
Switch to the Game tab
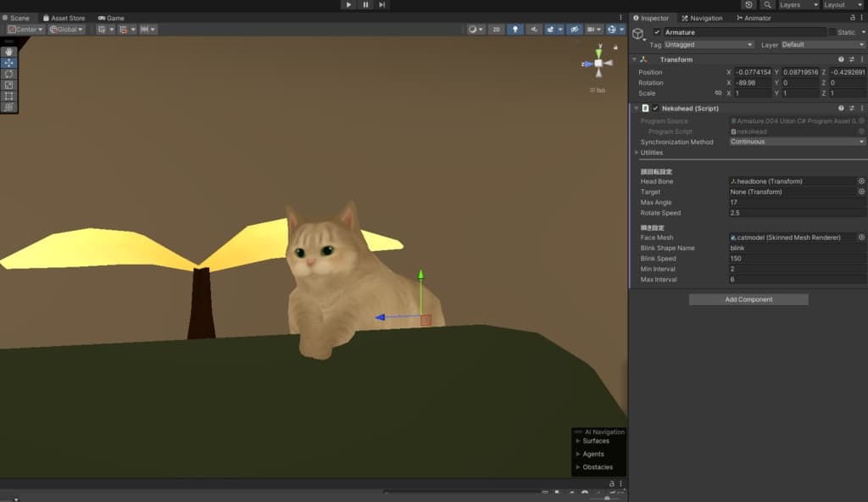(x=111, y=18)
